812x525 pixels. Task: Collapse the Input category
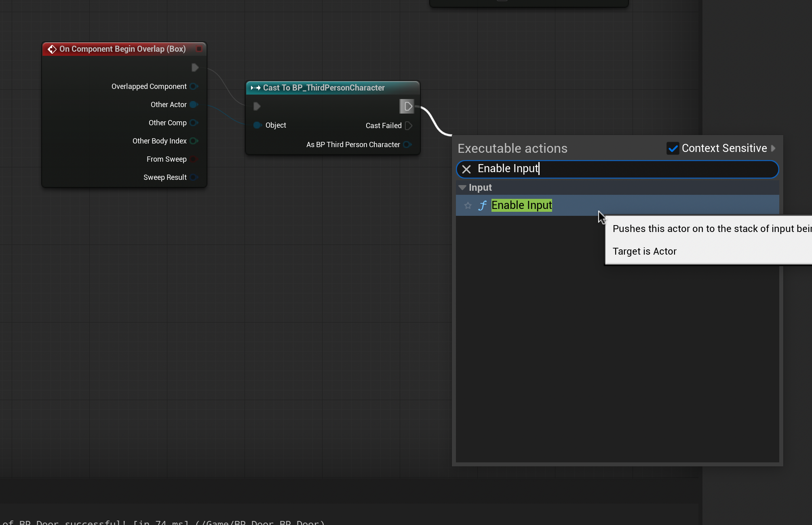tap(462, 188)
